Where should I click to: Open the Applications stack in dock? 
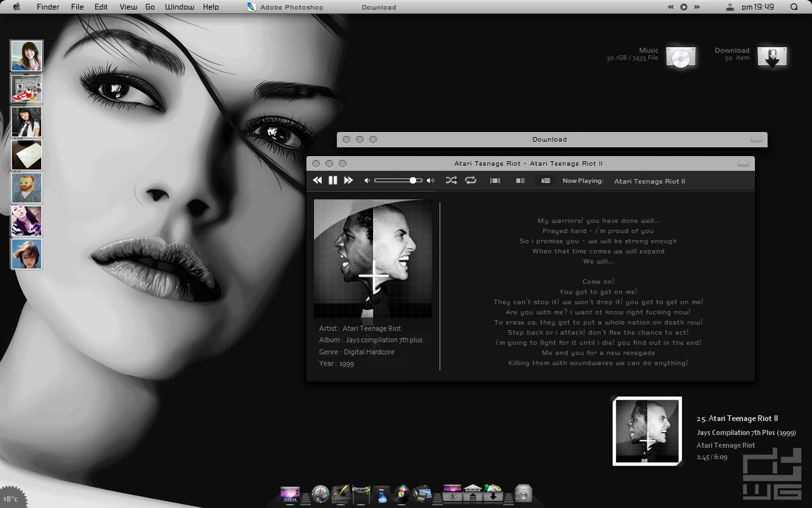coord(452,493)
